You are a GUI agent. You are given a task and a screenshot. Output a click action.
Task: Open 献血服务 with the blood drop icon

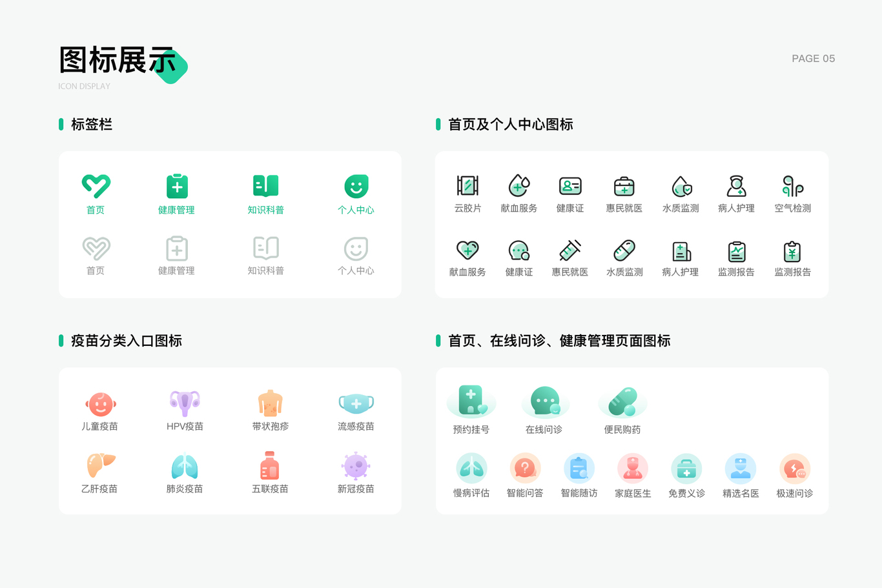(x=519, y=186)
